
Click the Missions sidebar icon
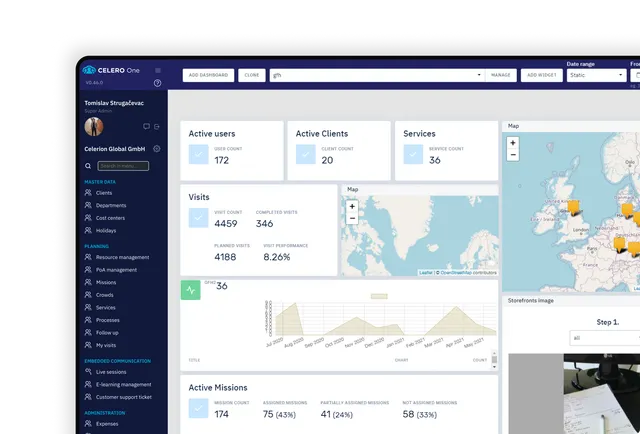click(88, 282)
